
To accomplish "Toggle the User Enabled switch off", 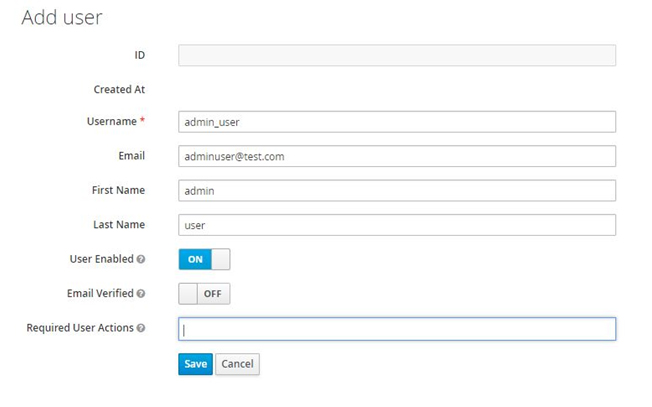I will [204, 259].
